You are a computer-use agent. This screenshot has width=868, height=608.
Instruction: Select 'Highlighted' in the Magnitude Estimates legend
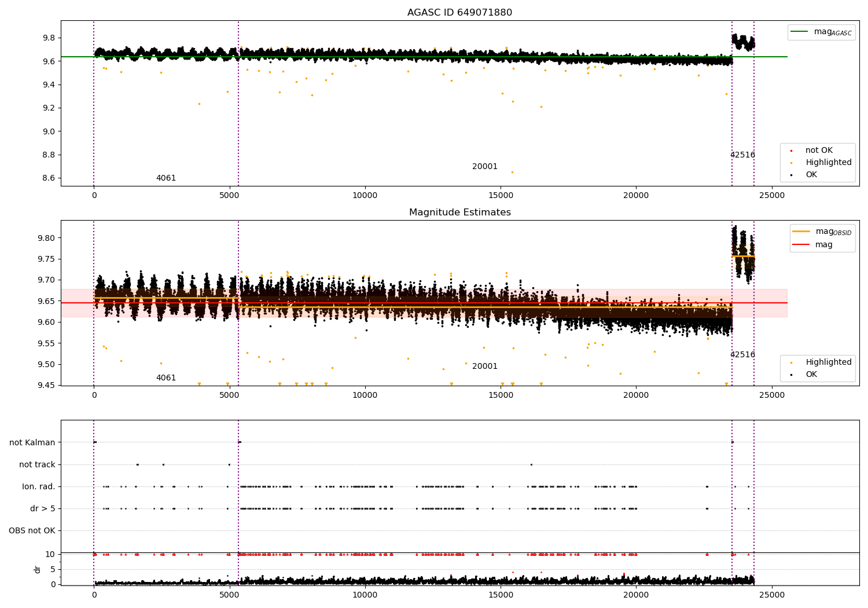point(829,362)
